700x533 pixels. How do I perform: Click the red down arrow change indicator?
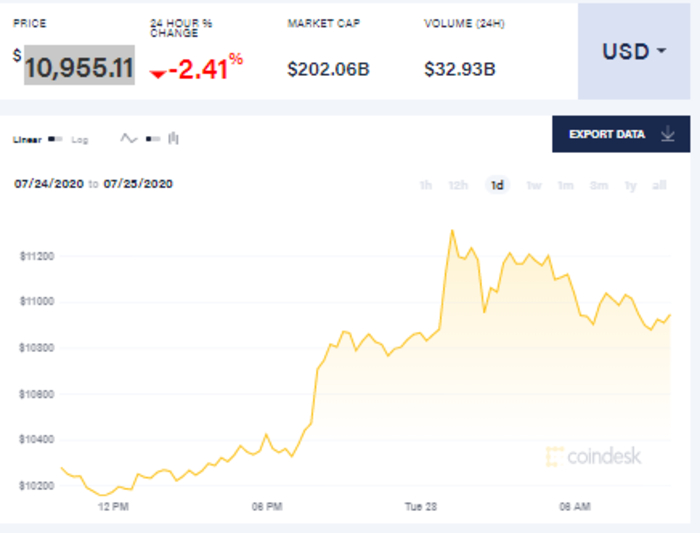(x=157, y=74)
